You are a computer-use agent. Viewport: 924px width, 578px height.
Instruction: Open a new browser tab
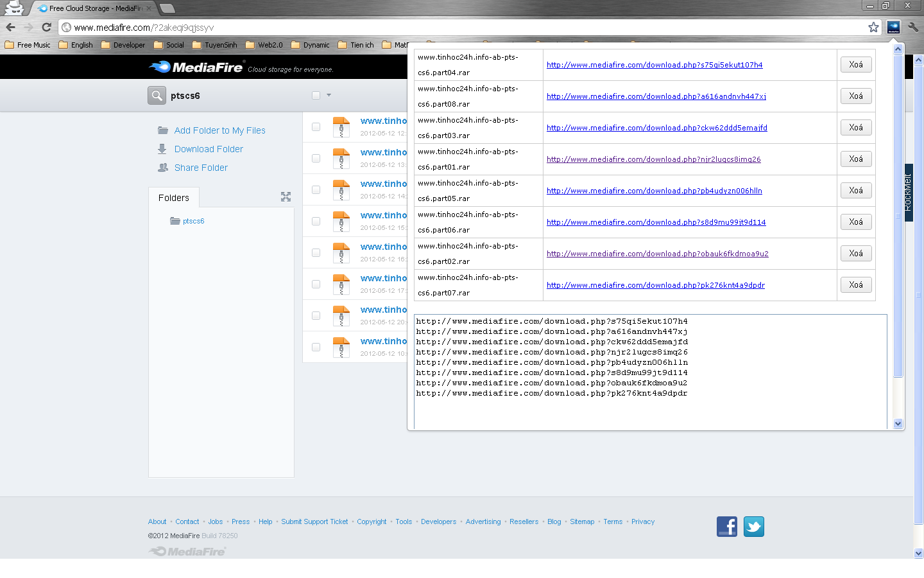(x=167, y=8)
